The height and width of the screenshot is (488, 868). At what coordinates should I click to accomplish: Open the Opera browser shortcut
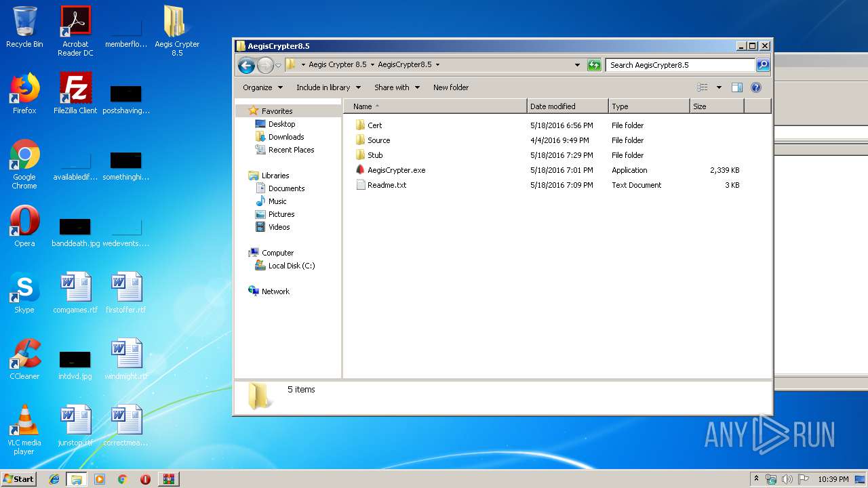[x=24, y=226]
